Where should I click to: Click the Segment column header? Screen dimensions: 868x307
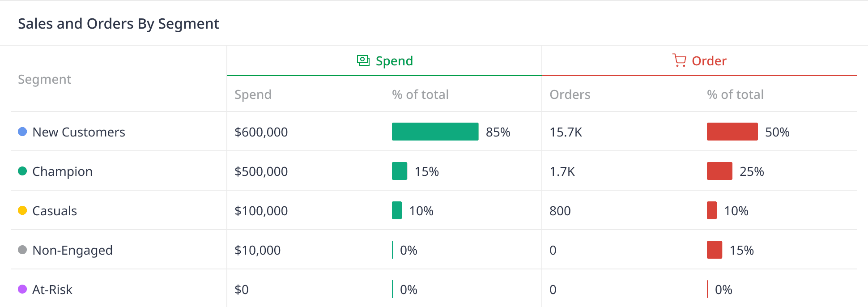click(44, 79)
